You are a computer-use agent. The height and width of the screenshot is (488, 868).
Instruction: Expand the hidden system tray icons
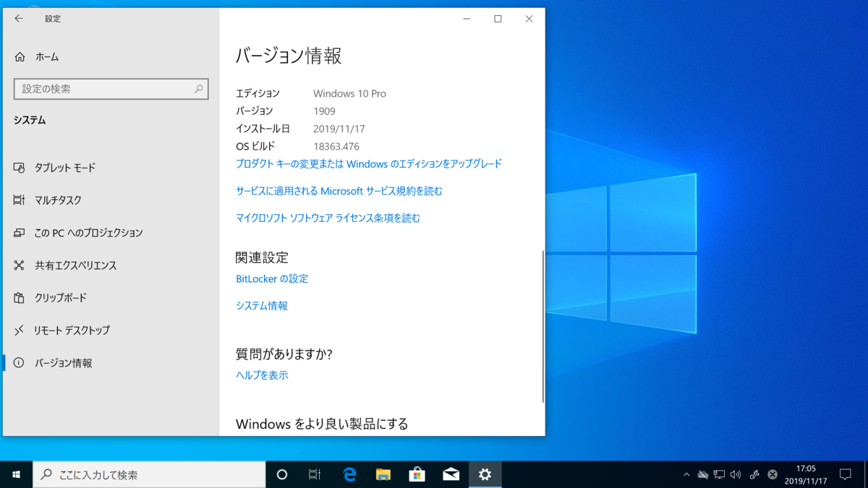[686, 475]
